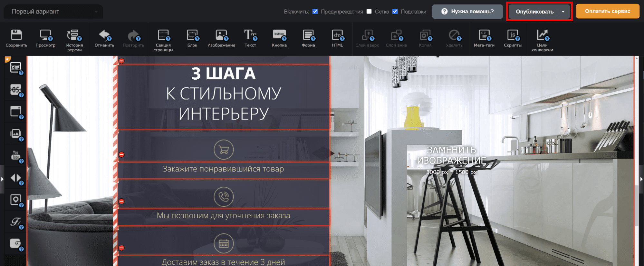Add an HTML element
The image size is (644, 266).
point(337,38)
